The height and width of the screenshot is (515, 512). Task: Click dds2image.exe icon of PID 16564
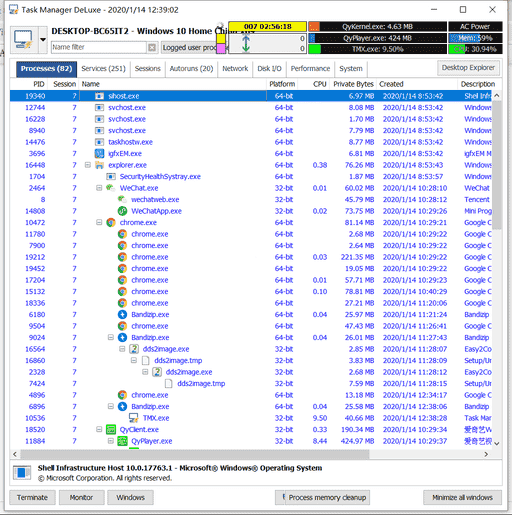tap(134, 349)
